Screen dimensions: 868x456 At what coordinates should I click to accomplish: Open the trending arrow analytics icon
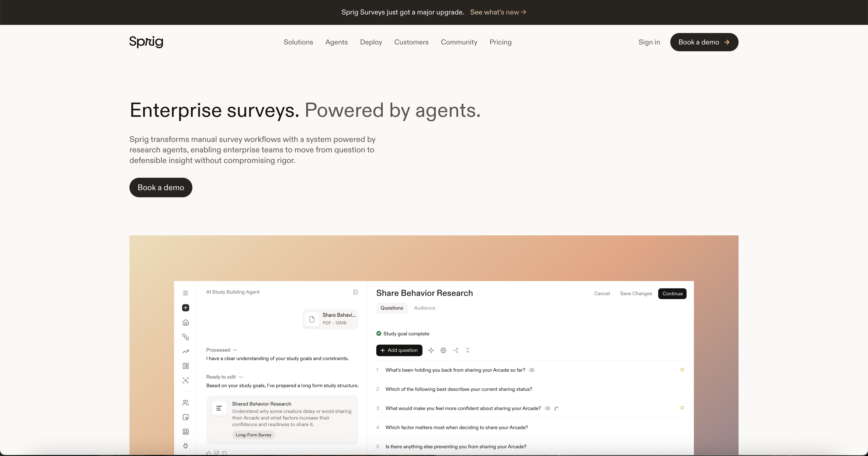click(x=185, y=351)
